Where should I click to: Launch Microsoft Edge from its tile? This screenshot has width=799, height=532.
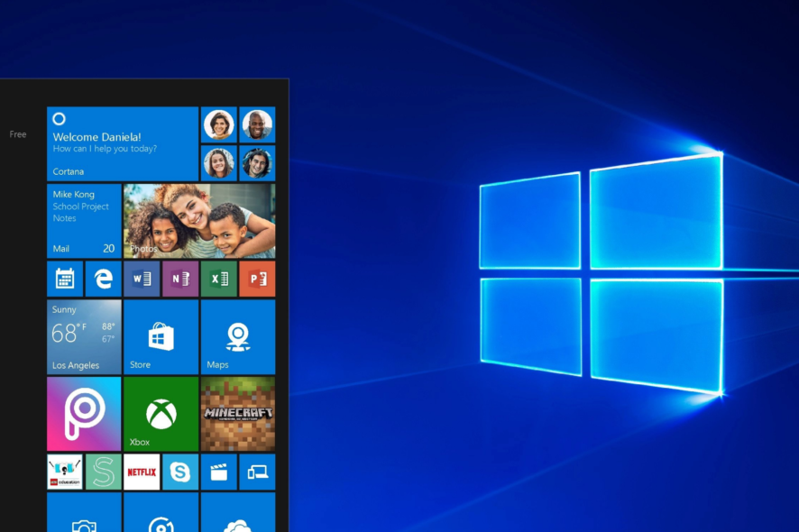click(104, 279)
